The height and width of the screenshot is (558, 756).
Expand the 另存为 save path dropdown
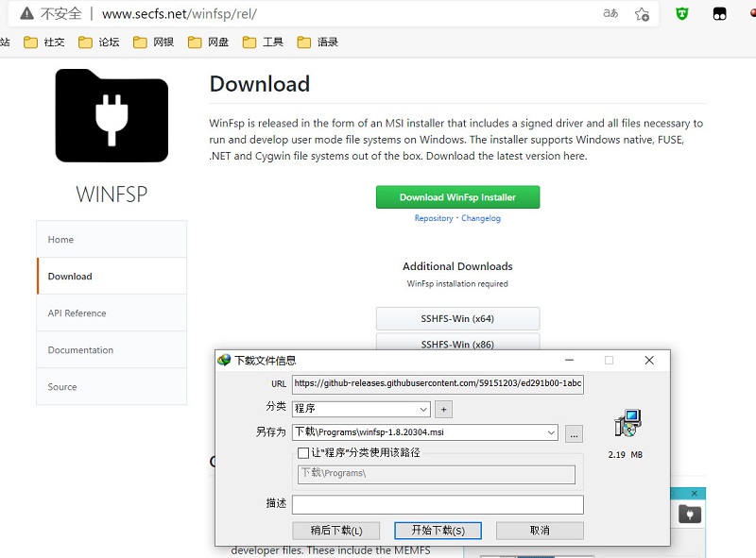pyautogui.click(x=551, y=432)
